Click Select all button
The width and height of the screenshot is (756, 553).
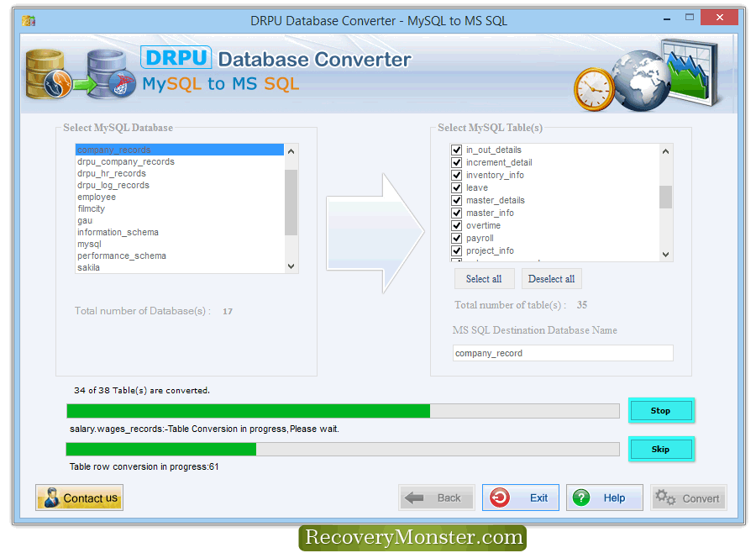tap(484, 279)
